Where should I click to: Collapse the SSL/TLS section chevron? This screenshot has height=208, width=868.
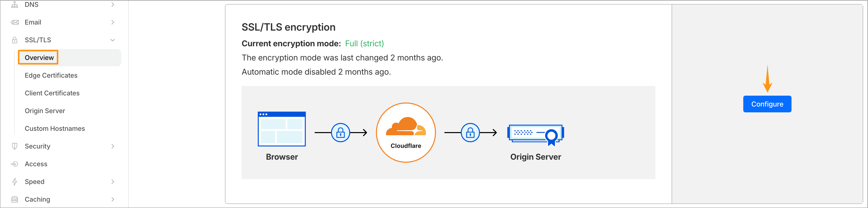[113, 40]
